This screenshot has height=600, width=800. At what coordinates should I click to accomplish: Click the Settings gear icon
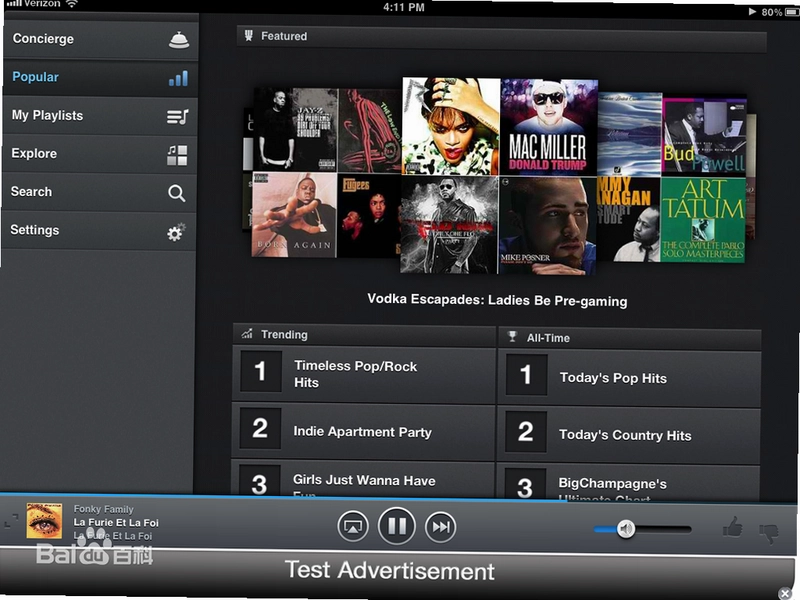point(177,232)
